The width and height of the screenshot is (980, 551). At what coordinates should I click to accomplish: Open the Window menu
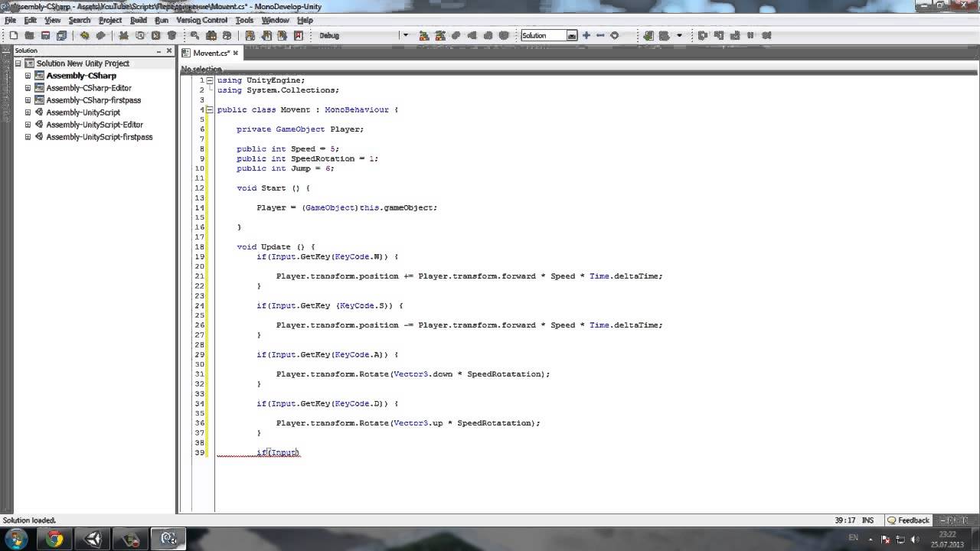pyautogui.click(x=276, y=21)
